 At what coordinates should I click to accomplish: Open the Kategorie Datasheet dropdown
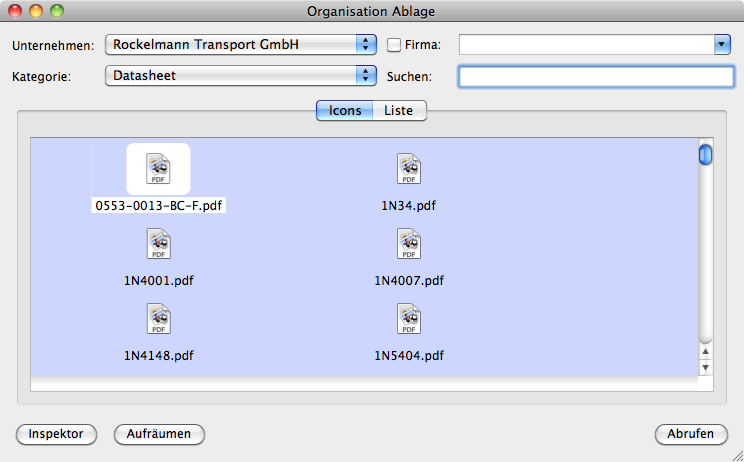click(241, 75)
